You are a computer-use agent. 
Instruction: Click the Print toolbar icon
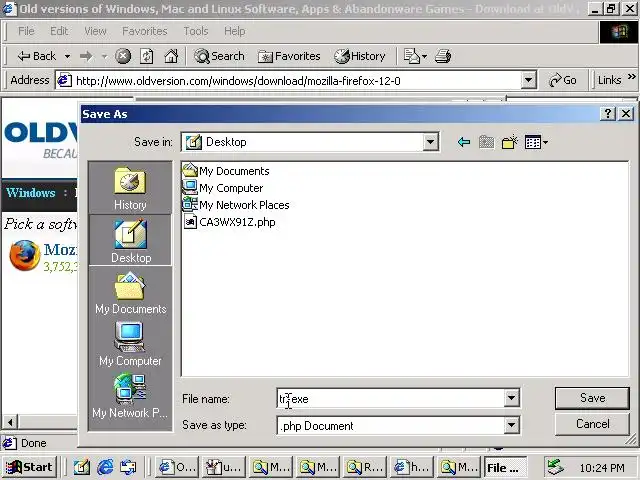(443, 56)
